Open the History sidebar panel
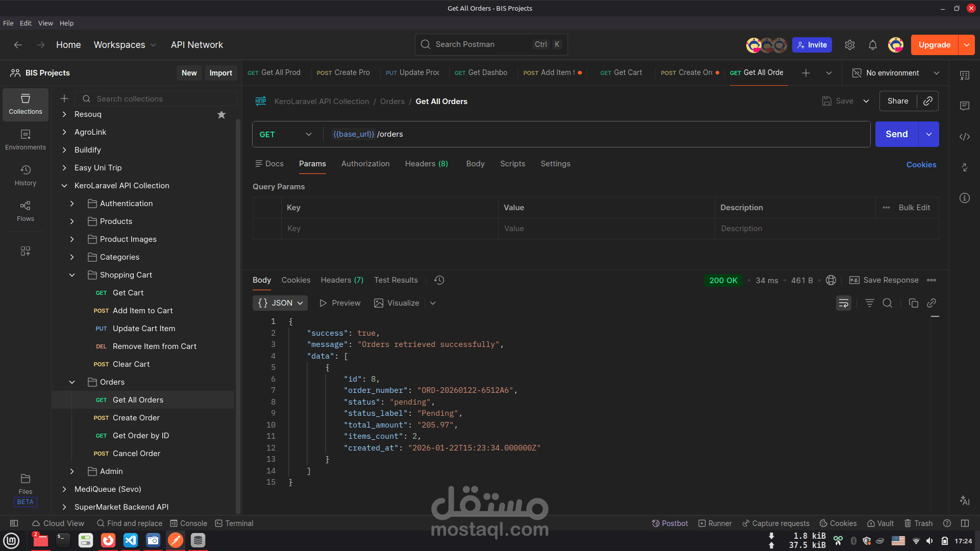Image resolution: width=980 pixels, height=551 pixels. click(25, 175)
